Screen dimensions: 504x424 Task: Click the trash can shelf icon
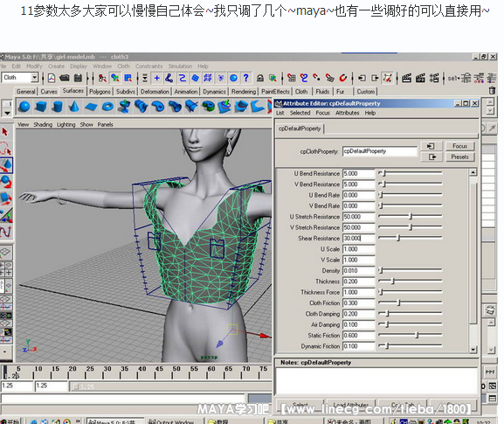(x=492, y=91)
